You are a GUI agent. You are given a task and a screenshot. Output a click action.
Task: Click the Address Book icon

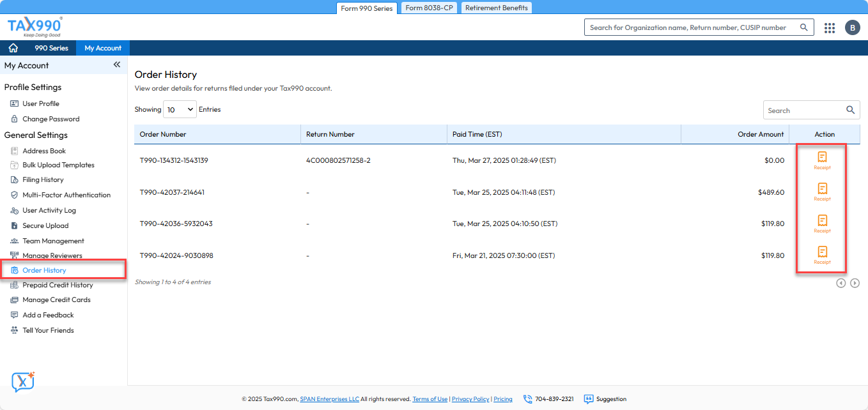tap(15, 151)
